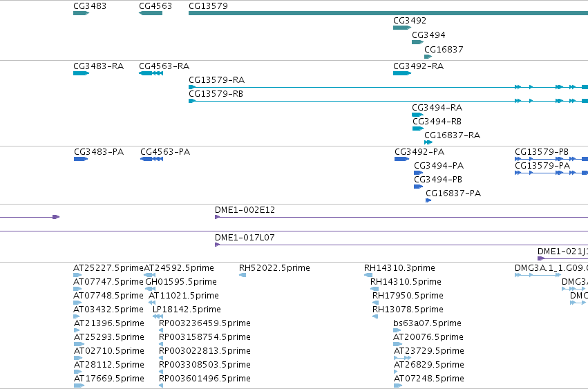Open the CG13579-RA transcript label
This screenshot has width=588, height=389.
click(x=216, y=80)
